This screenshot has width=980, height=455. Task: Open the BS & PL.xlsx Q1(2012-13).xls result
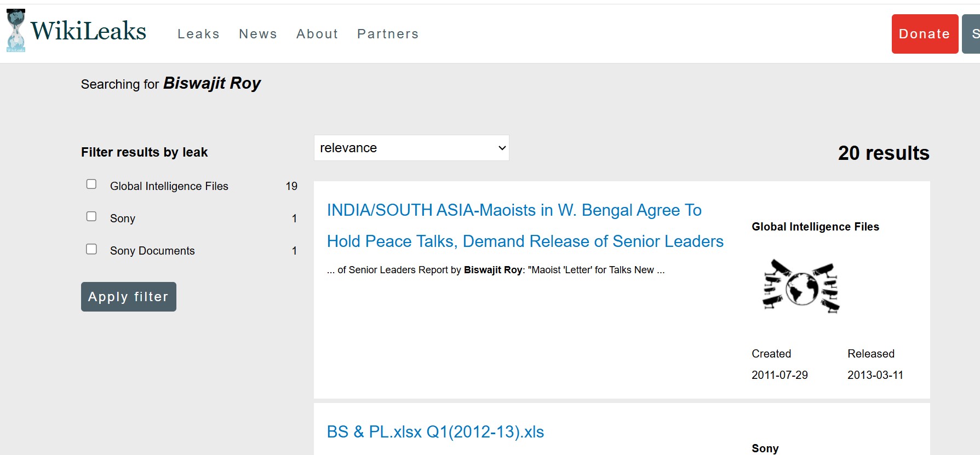(x=435, y=432)
